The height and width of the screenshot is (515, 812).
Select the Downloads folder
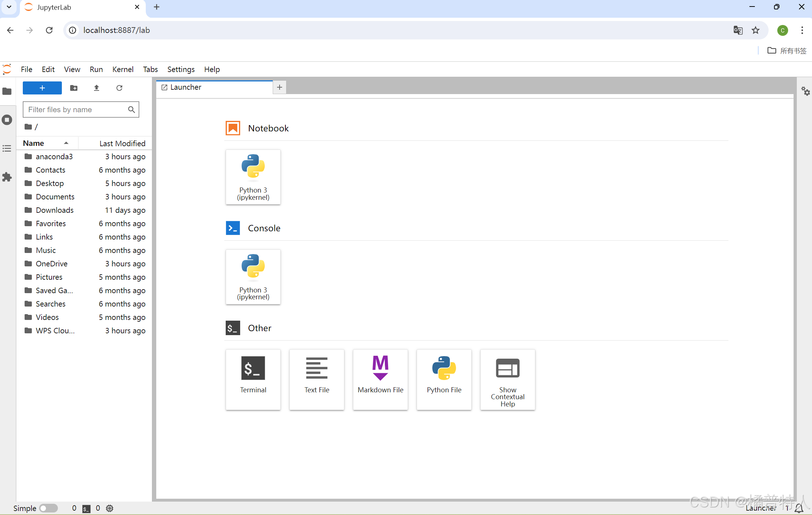84,210
